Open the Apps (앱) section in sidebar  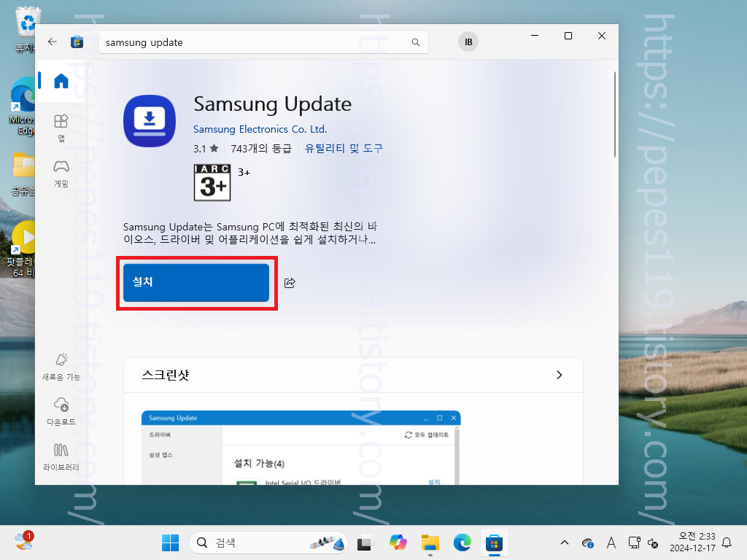click(61, 128)
